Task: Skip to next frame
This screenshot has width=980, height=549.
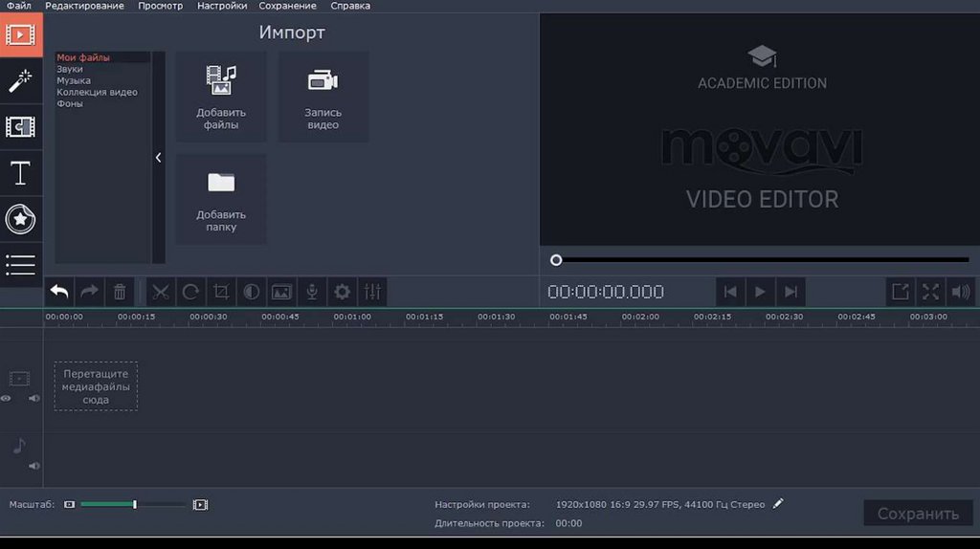Action: click(x=791, y=292)
